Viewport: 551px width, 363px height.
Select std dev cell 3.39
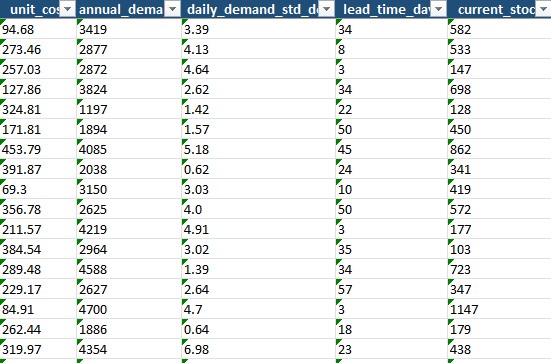click(x=258, y=29)
